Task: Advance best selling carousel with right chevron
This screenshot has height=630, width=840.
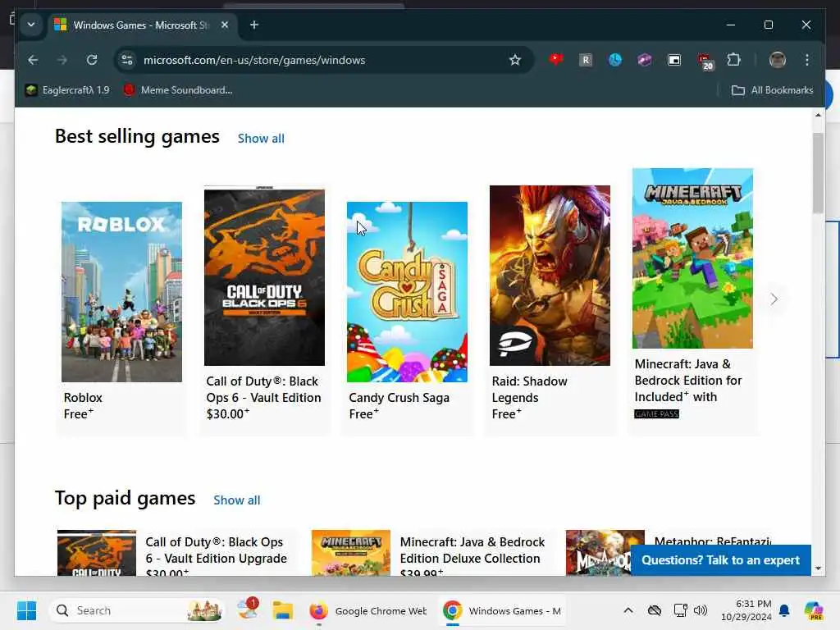Action: pos(774,299)
